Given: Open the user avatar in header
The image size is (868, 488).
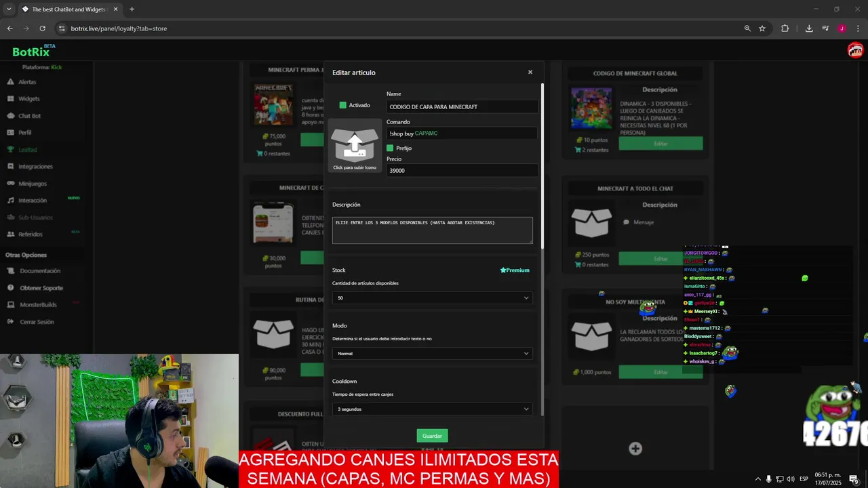Looking at the screenshot, I should [x=855, y=50].
